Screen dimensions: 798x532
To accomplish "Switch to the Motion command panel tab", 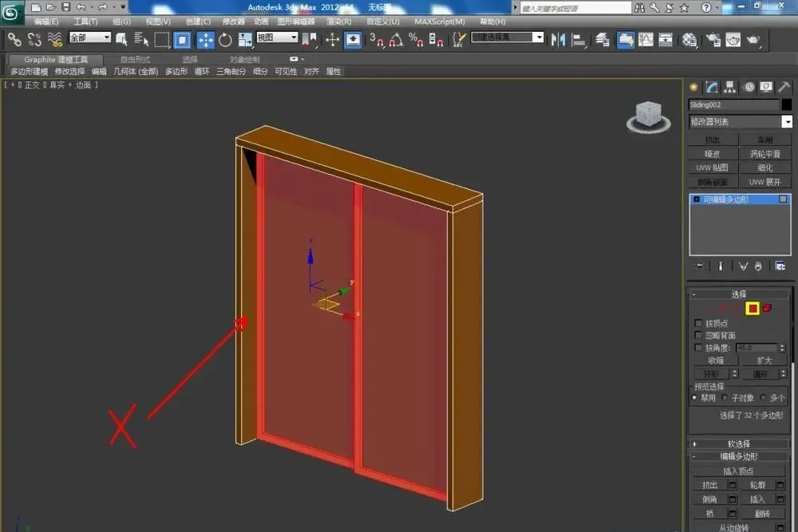I will click(x=749, y=87).
